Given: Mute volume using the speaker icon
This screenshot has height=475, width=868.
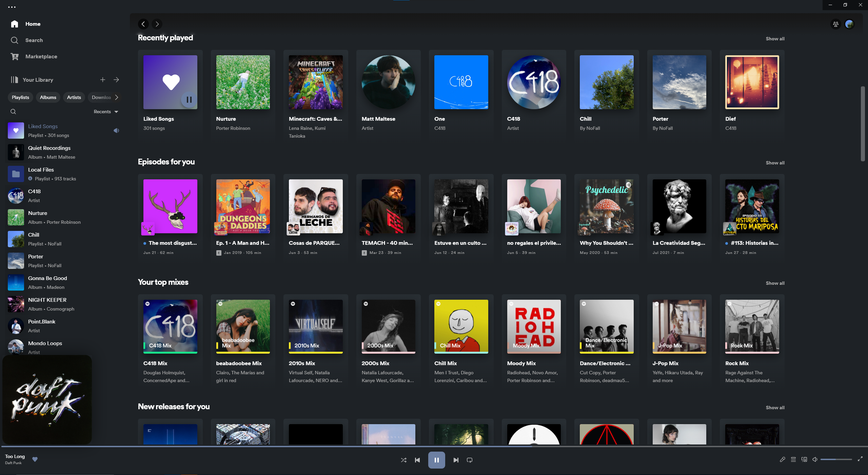Looking at the screenshot, I should click(x=815, y=459).
